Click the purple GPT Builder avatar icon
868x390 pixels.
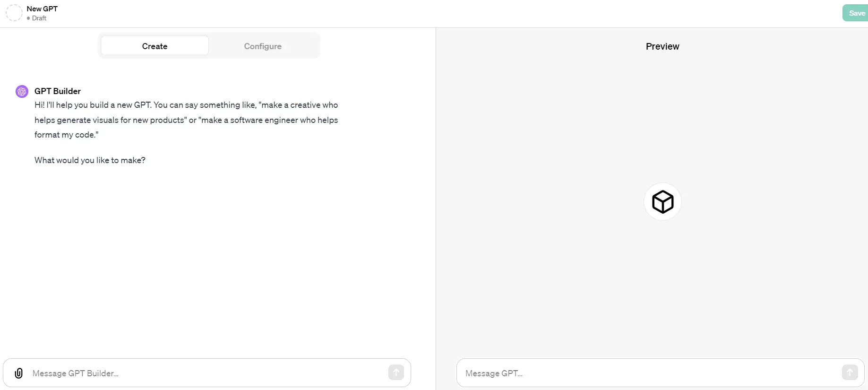(x=22, y=91)
